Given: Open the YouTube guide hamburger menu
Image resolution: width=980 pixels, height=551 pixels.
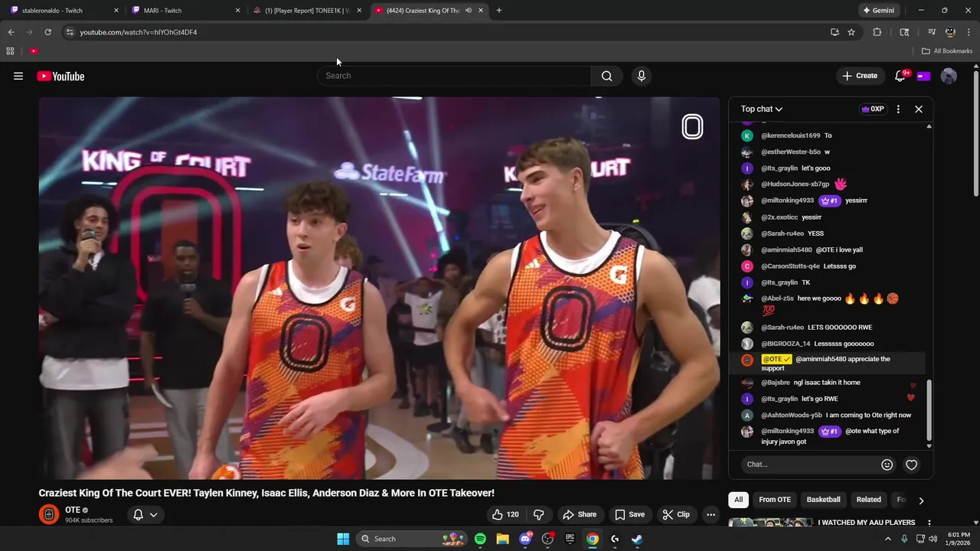Looking at the screenshot, I should pyautogui.click(x=18, y=76).
